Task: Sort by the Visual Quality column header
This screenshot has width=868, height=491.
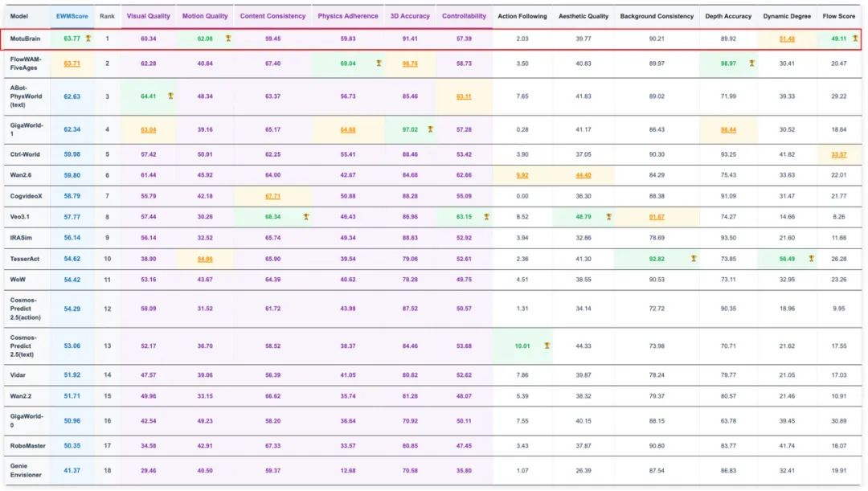Action: pos(149,16)
